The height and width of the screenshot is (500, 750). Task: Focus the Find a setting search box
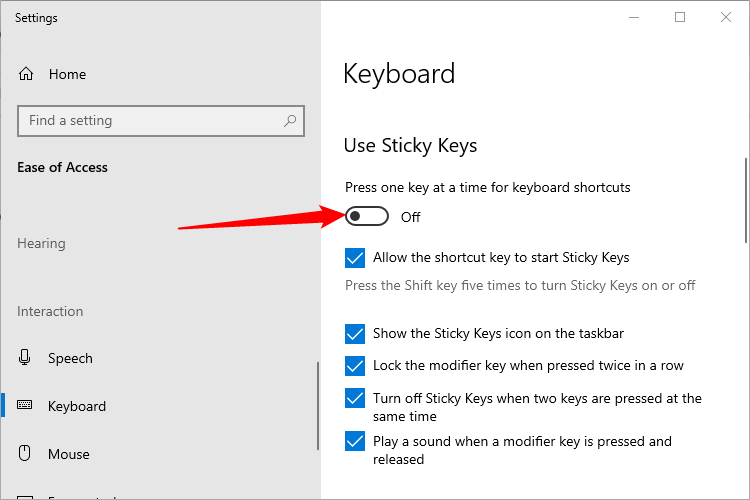(x=161, y=121)
